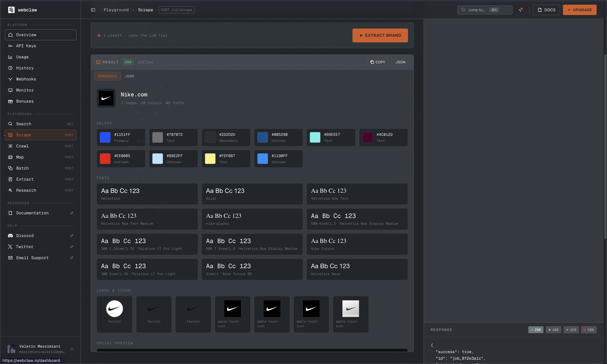Screen dimensions: 607x364
Task: Click the Nike.com brand logo tile
Action: [x=106, y=98]
